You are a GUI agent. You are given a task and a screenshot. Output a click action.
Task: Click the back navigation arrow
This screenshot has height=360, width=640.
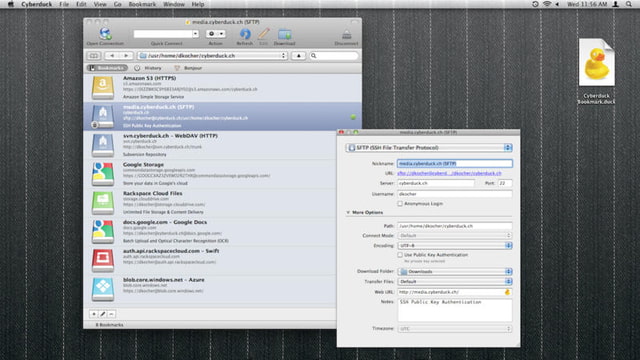pos(112,56)
